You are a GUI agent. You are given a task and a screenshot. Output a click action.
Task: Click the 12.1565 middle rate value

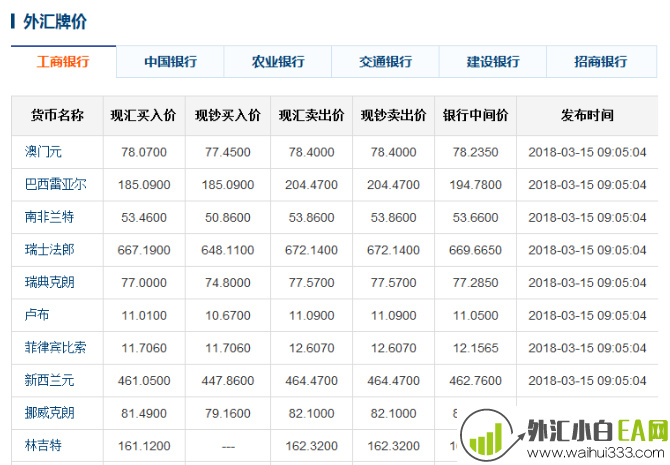coord(476,348)
